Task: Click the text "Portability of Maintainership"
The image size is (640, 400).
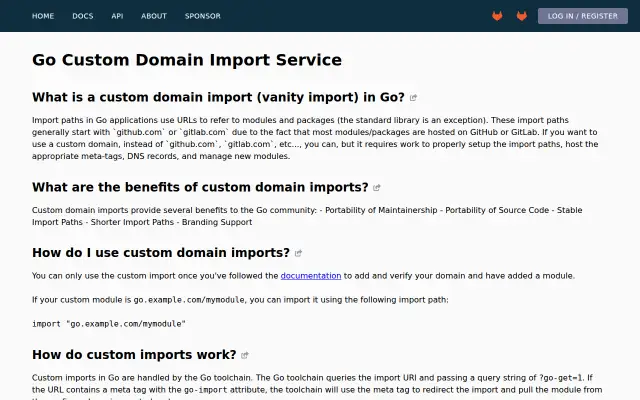Action: 381,210
